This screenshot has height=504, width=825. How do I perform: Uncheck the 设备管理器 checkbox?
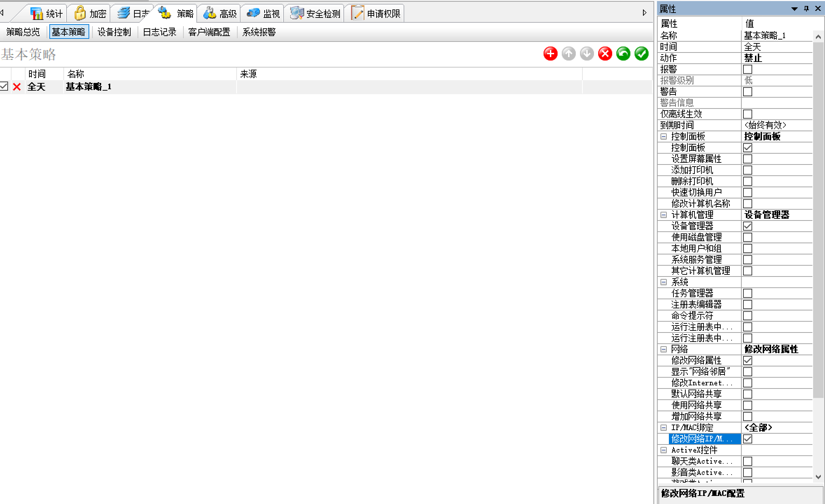[x=747, y=226]
